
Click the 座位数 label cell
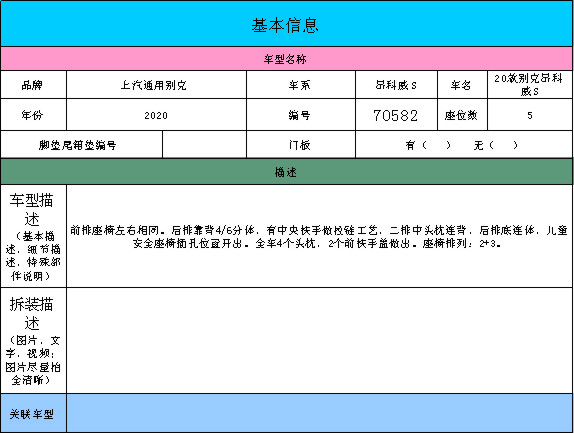coord(462,115)
